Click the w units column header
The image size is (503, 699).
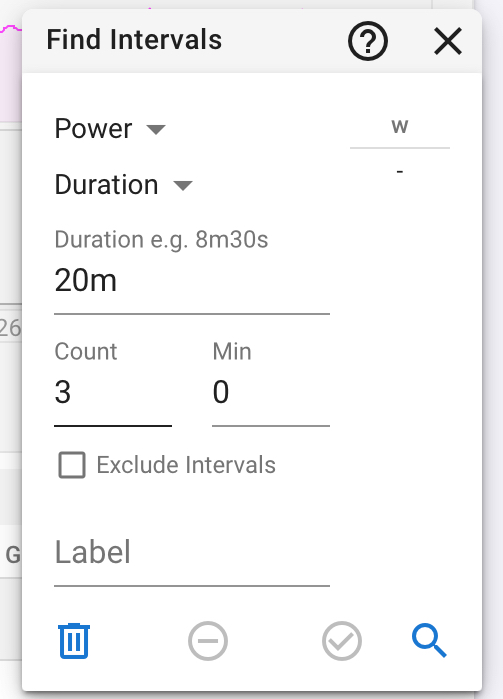click(400, 127)
